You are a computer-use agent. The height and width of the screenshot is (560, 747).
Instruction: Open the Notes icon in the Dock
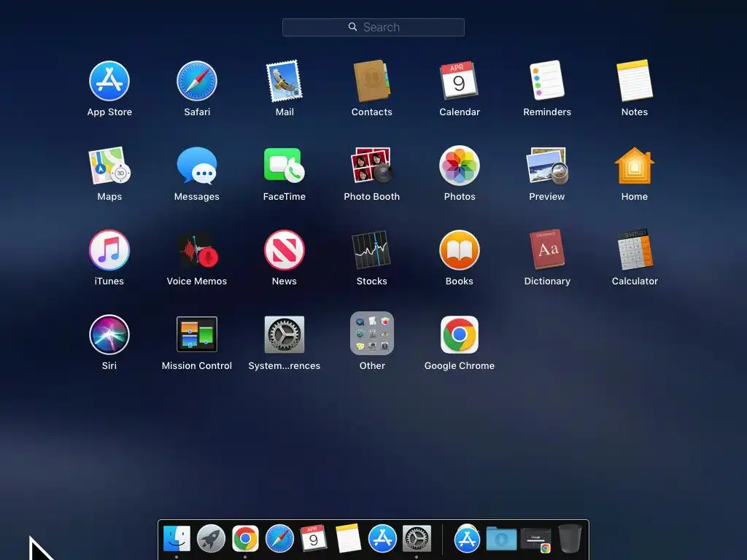348,539
